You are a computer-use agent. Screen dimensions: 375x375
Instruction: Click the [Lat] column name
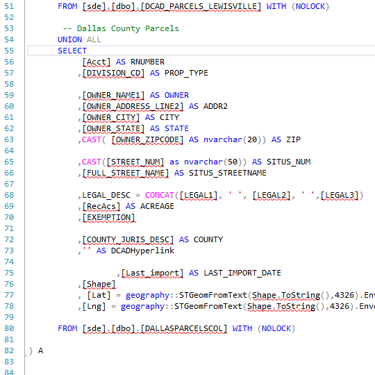tap(99, 295)
